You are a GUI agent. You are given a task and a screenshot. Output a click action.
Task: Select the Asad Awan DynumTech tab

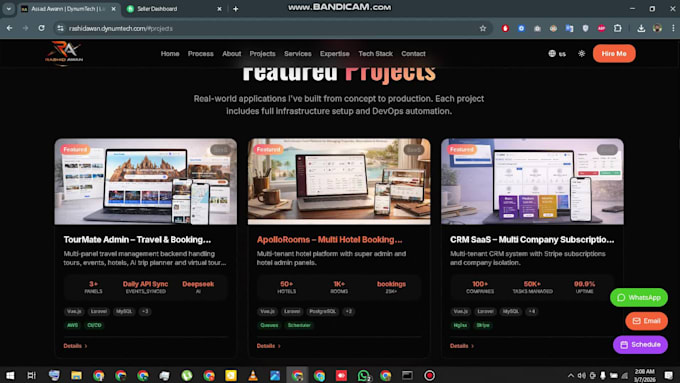coord(67,9)
